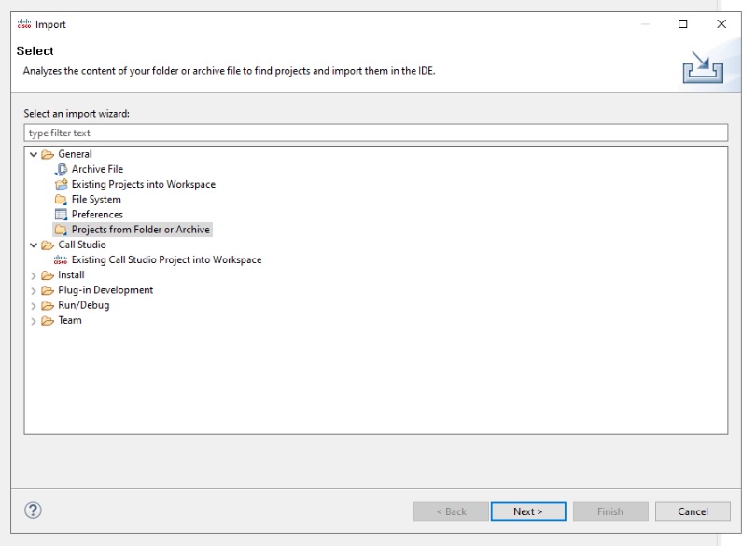Expand the Team category
The image size is (756, 546).
click(x=35, y=321)
